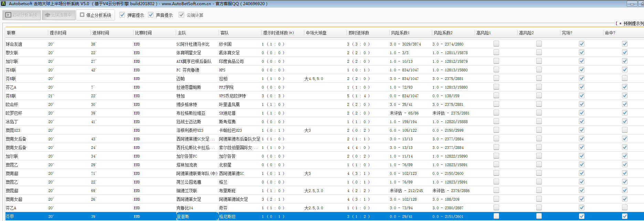Toggle the 云端计算 checkbox
Screen dimensions: 644x221
pos(181,15)
